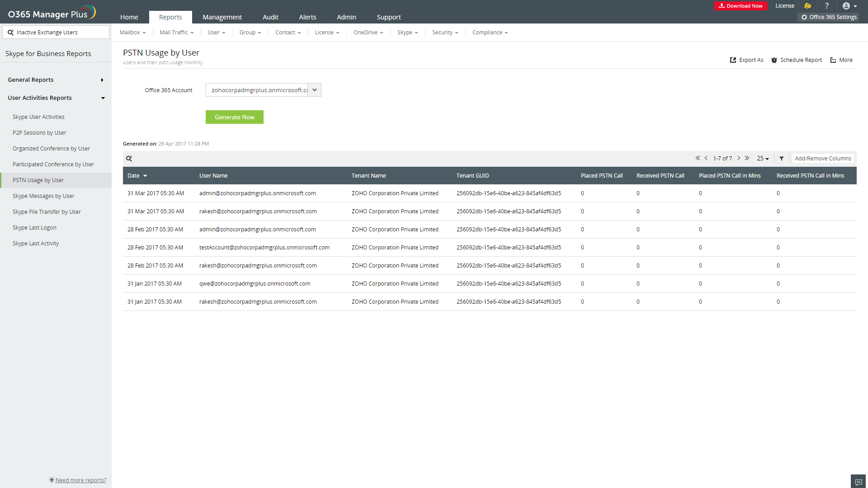This screenshot has height=488, width=868.
Task: Switch to the Audit tab
Action: [270, 17]
